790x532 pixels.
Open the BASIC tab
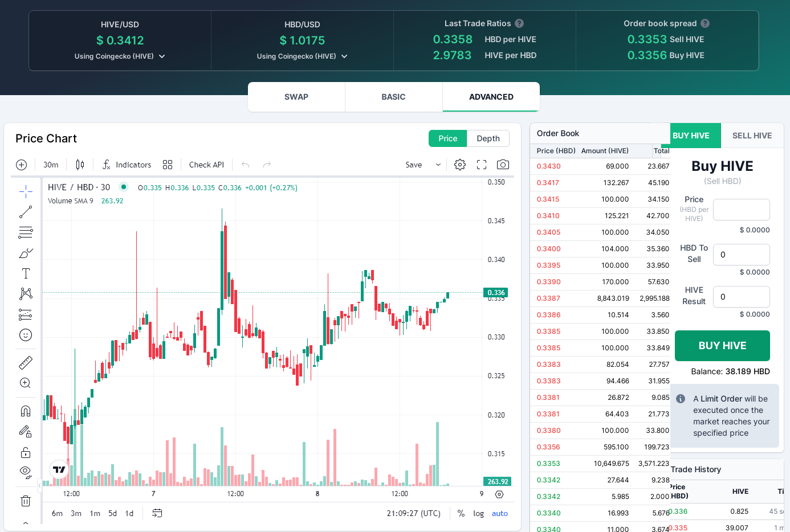[x=393, y=97]
